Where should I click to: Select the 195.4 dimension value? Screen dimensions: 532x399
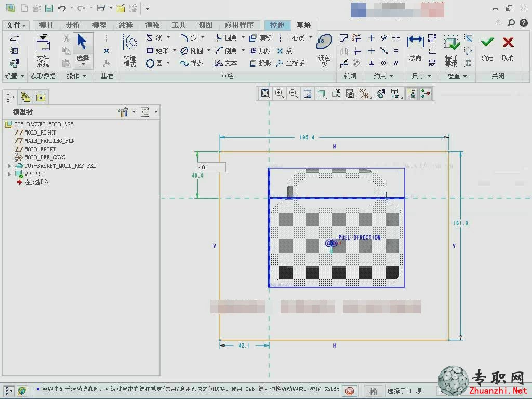tap(307, 137)
